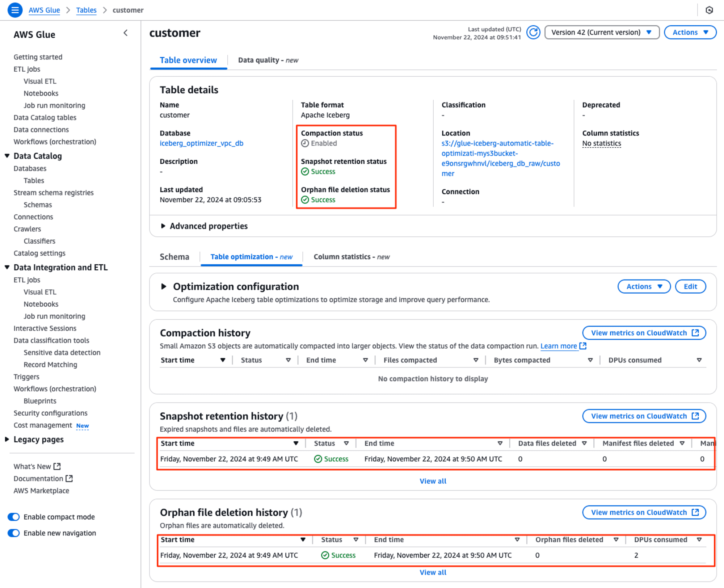724x588 pixels.
Task: Click external icon beside Learn more
Action: coord(583,346)
